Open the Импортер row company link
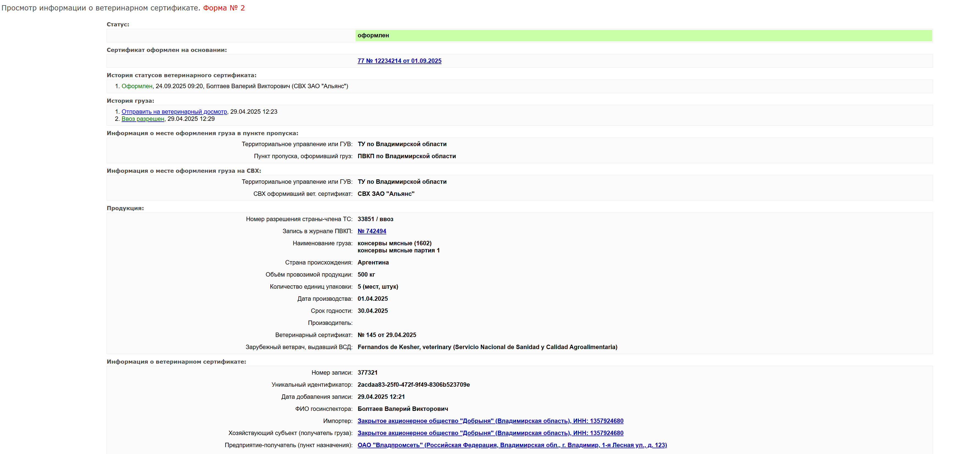This screenshot has width=980, height=454. 490,421
